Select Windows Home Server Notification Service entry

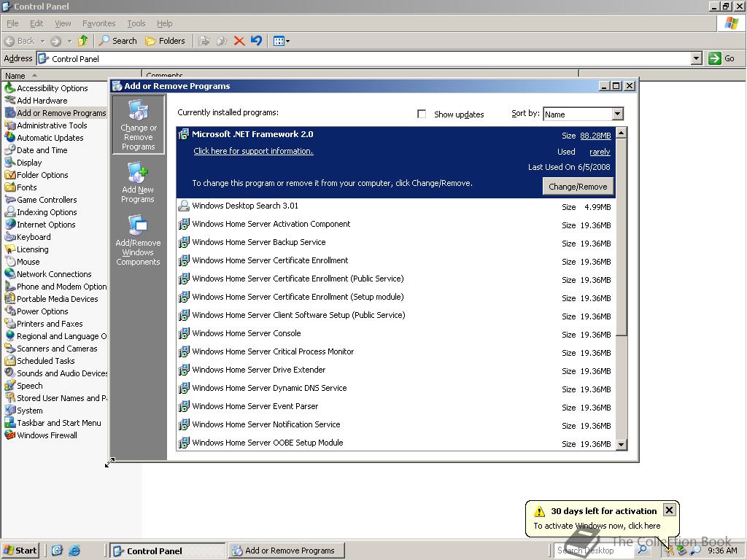pyautogui.click(x=395, y=425)
